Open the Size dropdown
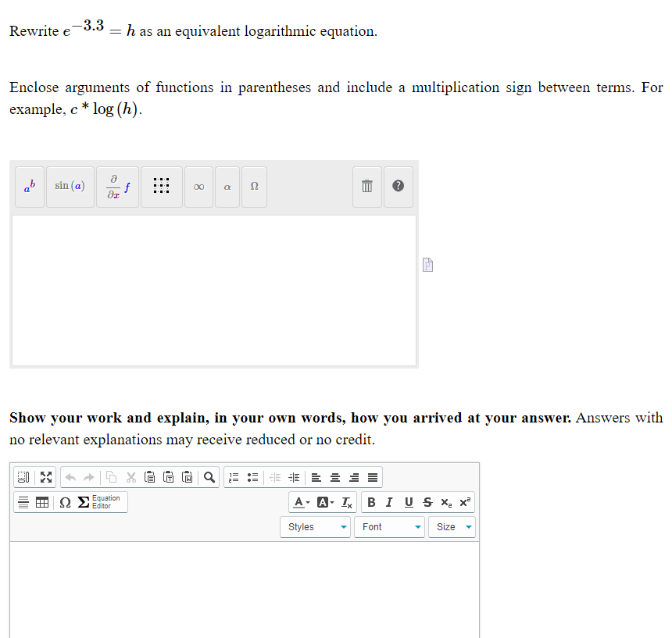Image resolution: width=672 pixels, height=638 pixels. pos(452,526)
